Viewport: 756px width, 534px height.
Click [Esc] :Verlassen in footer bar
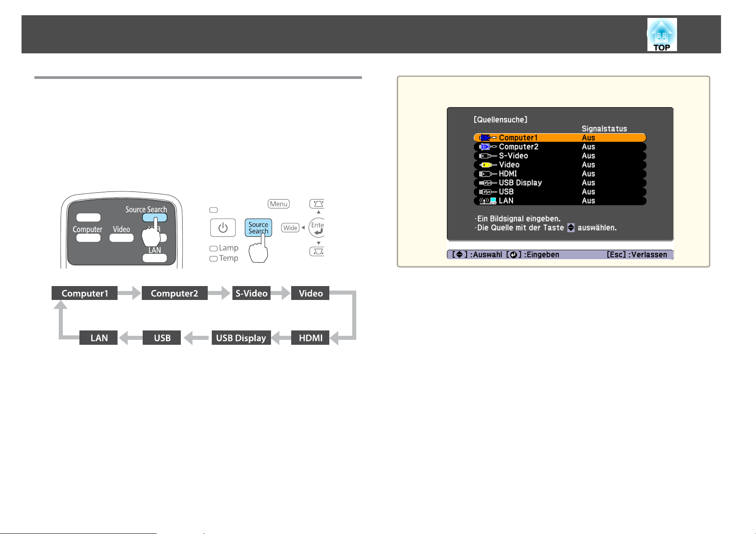coord(637,255)
